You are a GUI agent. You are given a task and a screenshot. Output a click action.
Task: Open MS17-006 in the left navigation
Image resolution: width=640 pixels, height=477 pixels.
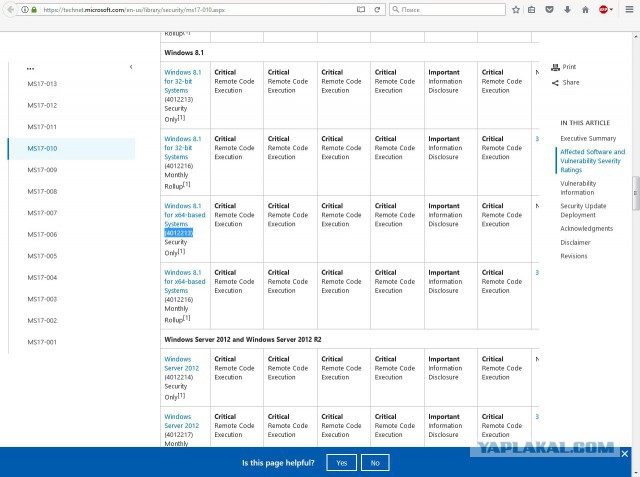(x=42, y=235)
